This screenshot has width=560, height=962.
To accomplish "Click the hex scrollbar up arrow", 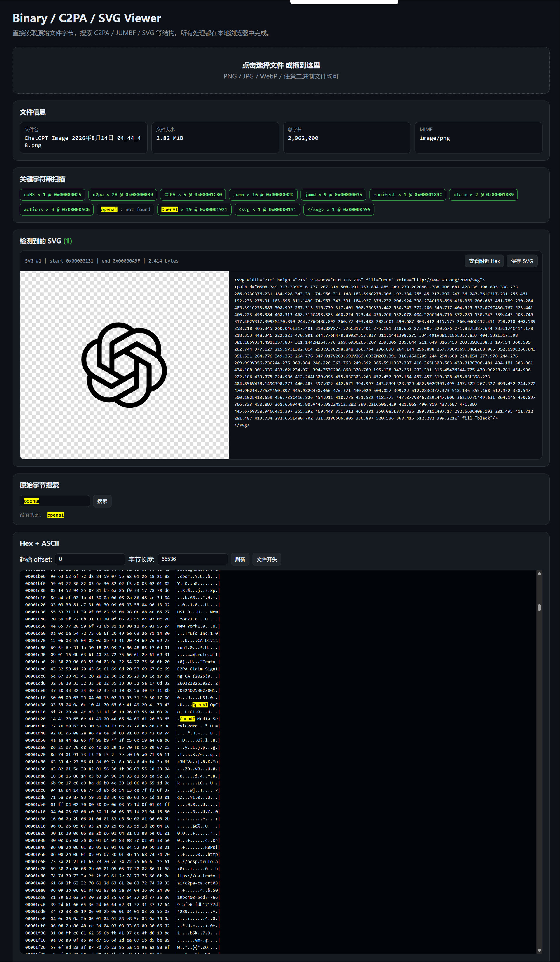I will click(539, 573).
